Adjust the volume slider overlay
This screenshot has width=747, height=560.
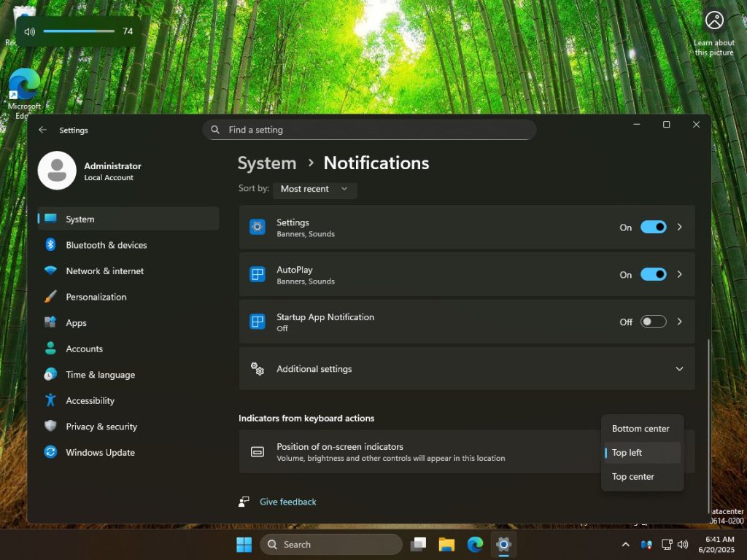pos(80,32)
